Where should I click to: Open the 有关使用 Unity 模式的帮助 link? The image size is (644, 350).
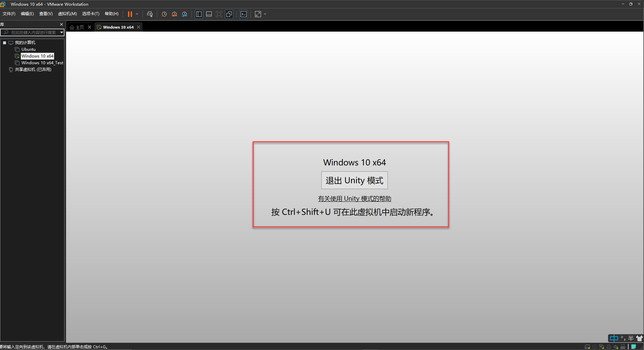coord(354,199)
